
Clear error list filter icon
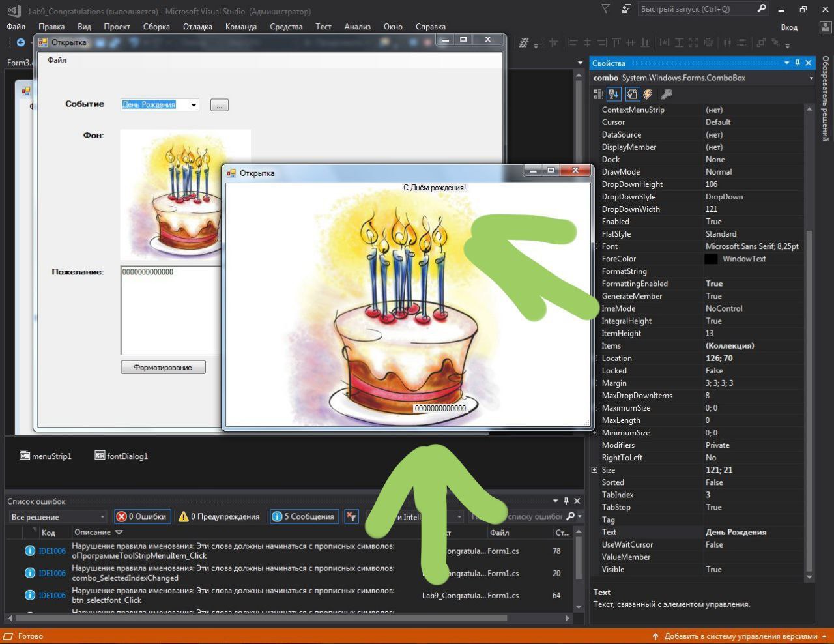[352, 517]
